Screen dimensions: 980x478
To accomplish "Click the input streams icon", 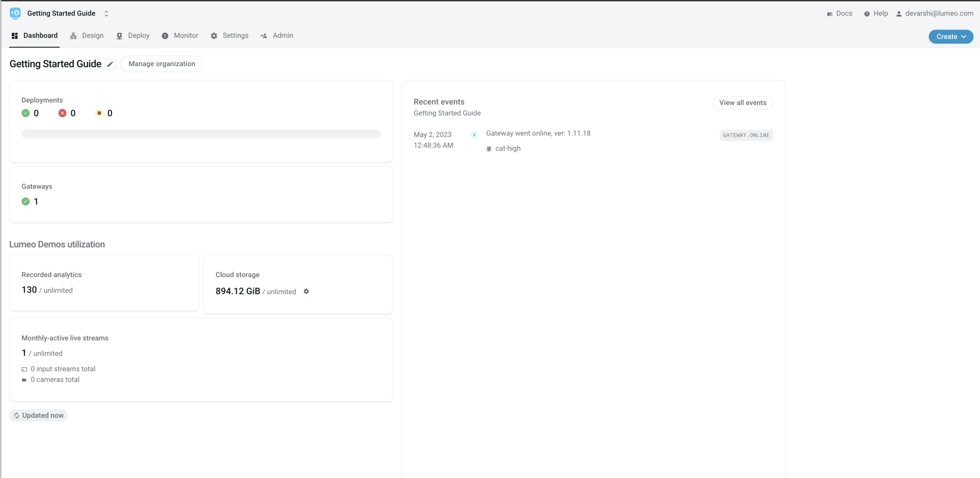I will (x=24, y=369).
